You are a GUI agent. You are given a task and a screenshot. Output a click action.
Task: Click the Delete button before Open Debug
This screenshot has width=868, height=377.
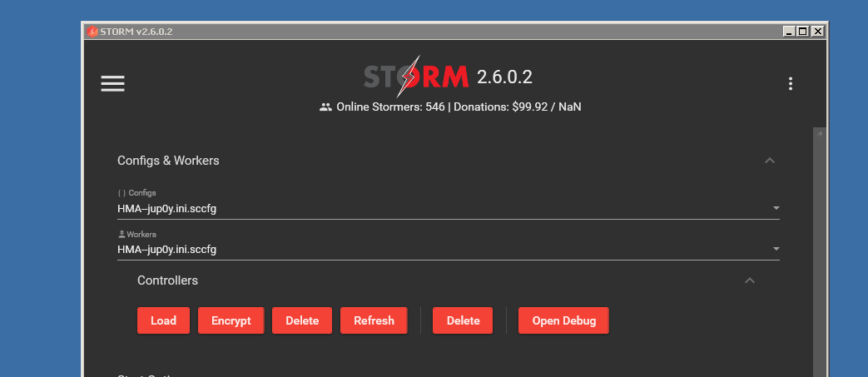(x=463, y=320)
